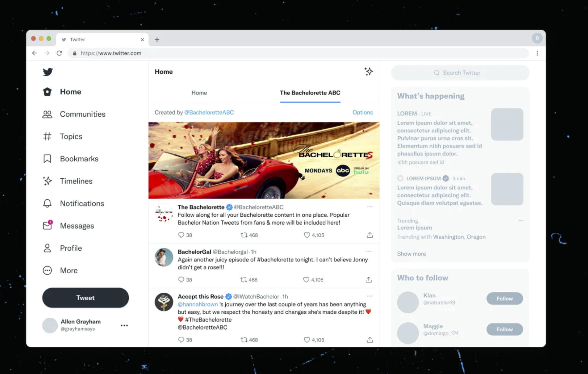Open the @BacheloretteABC creator link

(209, 112)
